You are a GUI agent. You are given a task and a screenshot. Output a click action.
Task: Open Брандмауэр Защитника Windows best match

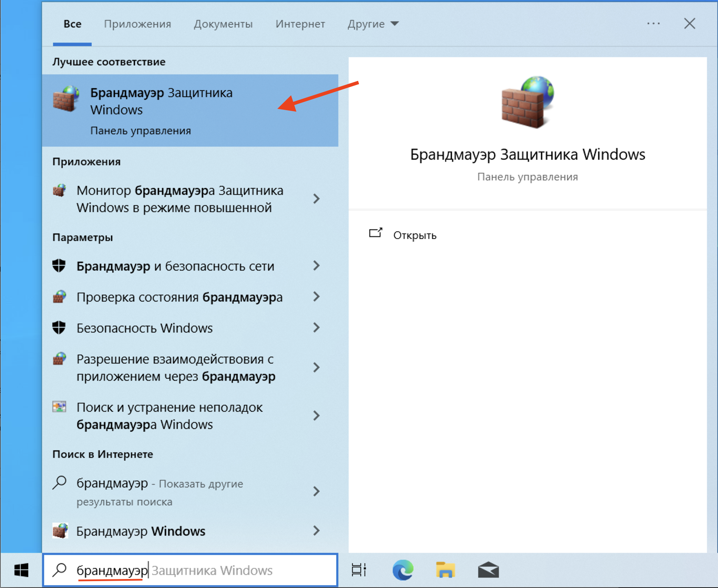click(x=190, y=111)
